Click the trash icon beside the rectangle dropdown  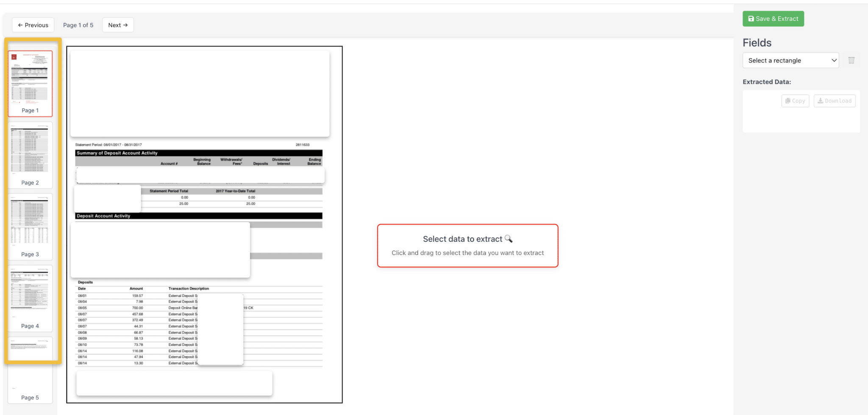coord(851,61)
